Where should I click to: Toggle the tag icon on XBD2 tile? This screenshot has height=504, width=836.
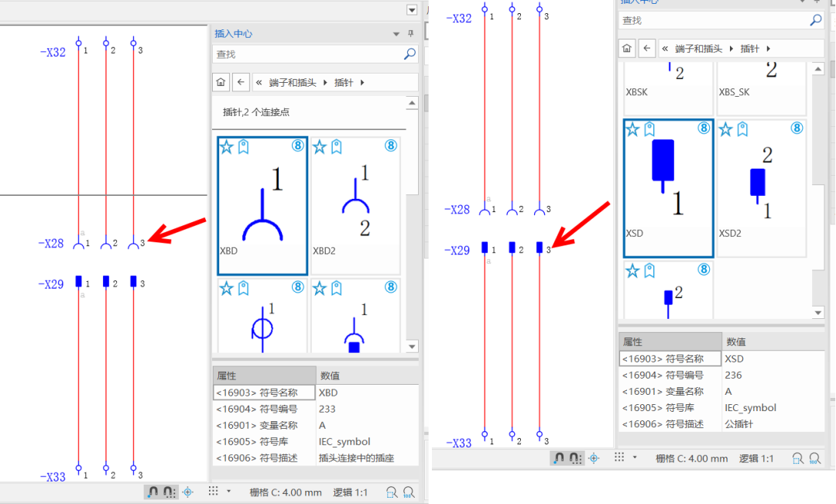pos(336,147)
